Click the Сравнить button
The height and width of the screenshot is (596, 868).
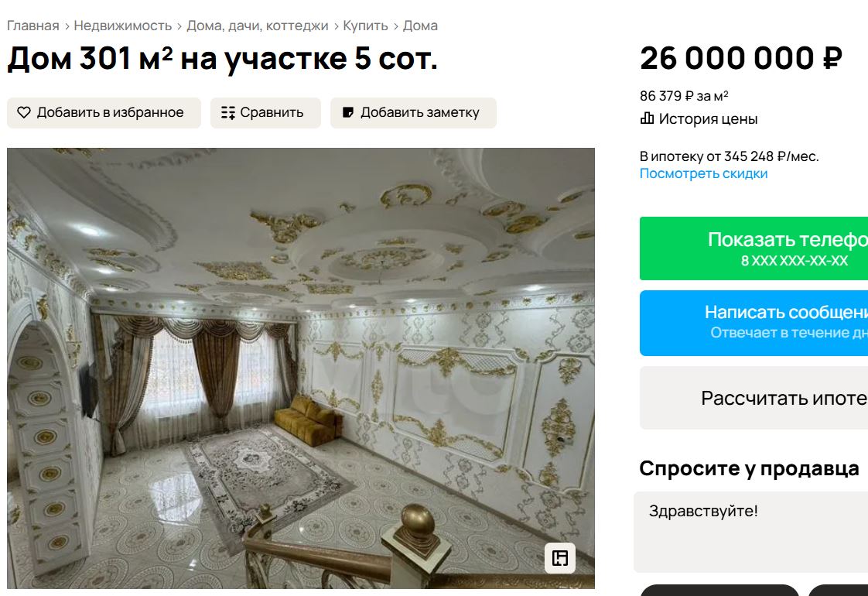[265, 113]
